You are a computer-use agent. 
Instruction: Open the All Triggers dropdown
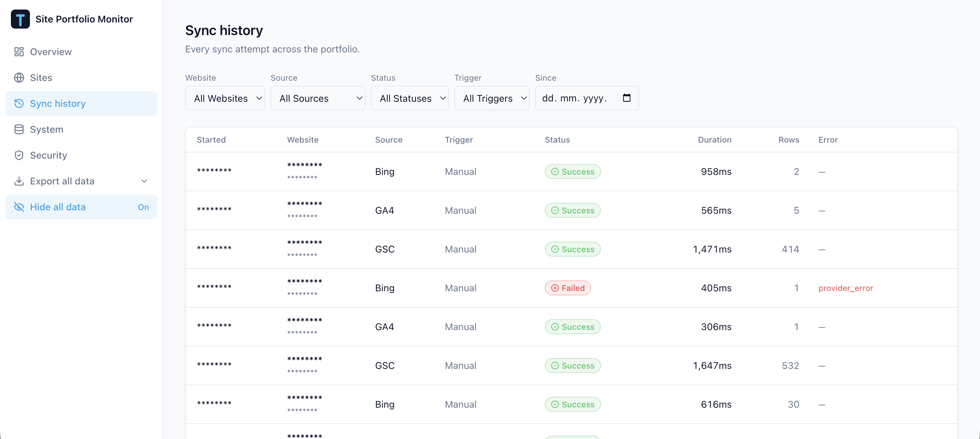tap(492, 98)
